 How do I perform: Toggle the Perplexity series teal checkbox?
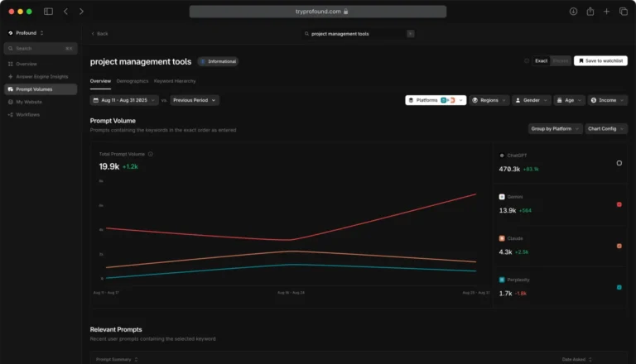click(619, 287)
